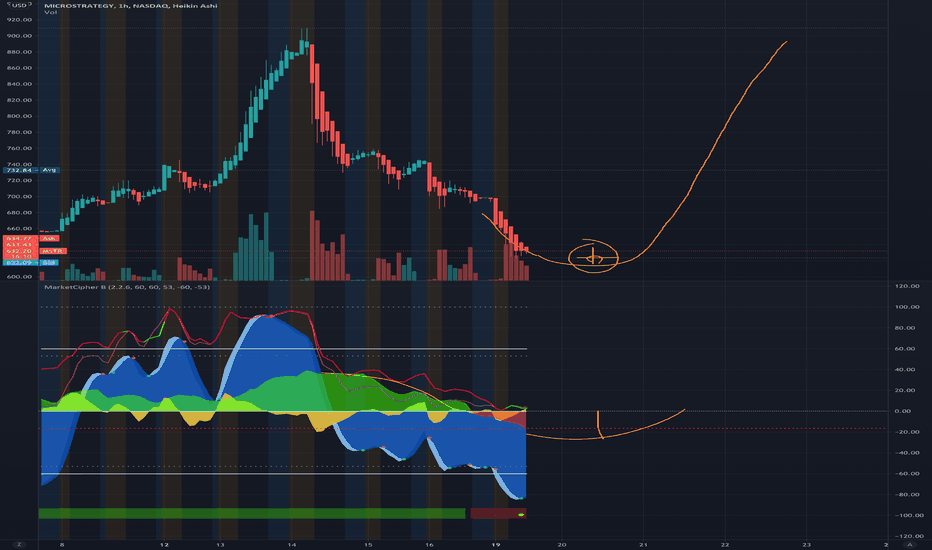Click the date label 21 on time axis
Image resolution: width=932 pixels, height=550 pixels.
644,545
